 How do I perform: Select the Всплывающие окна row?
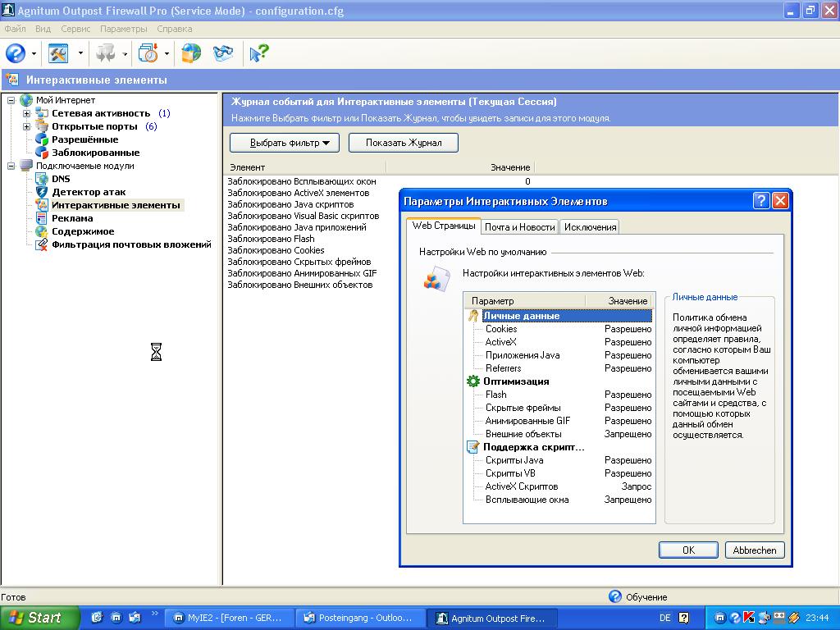pos(559,500)
